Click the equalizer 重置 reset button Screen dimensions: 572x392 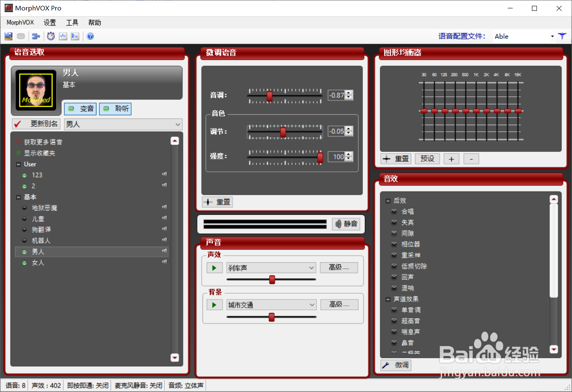[x=396, y=159]
